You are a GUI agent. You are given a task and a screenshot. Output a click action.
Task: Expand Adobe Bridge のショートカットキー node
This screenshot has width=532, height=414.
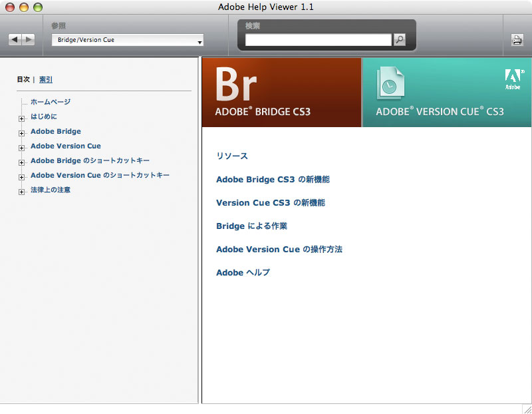(x=21, y=162)
